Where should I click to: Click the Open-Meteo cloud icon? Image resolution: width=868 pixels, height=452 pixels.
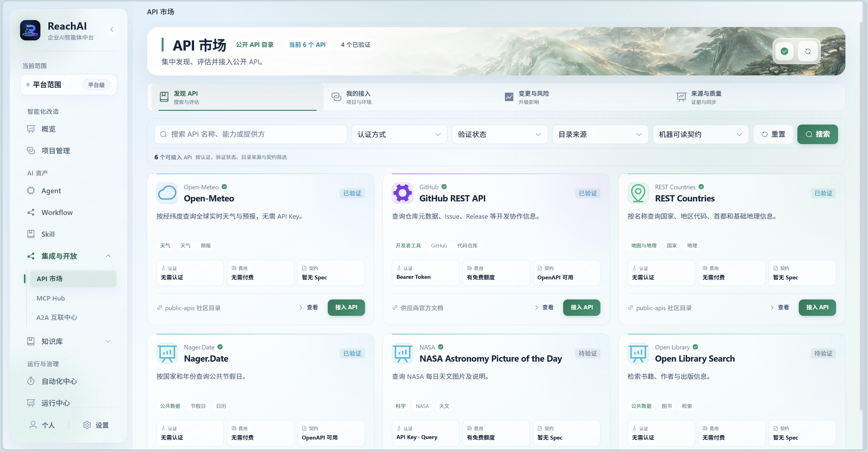tap(167, 193)
